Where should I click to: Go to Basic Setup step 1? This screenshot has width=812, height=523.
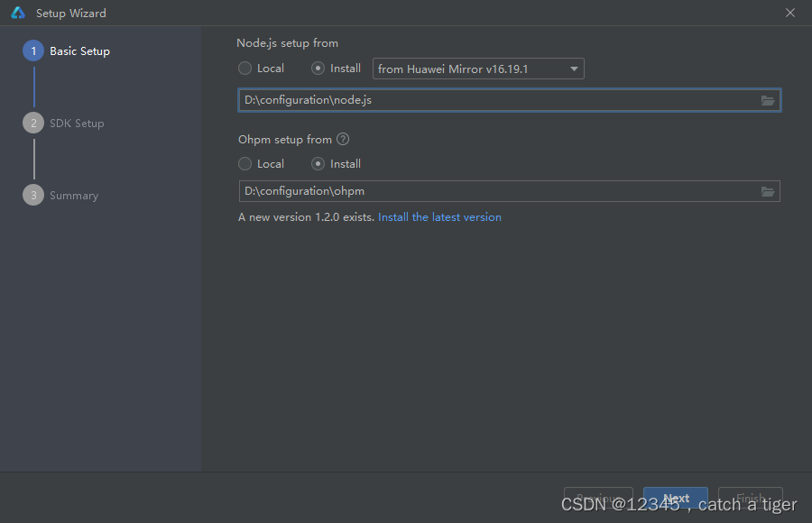pyautogui.click(x=66, y=50)
